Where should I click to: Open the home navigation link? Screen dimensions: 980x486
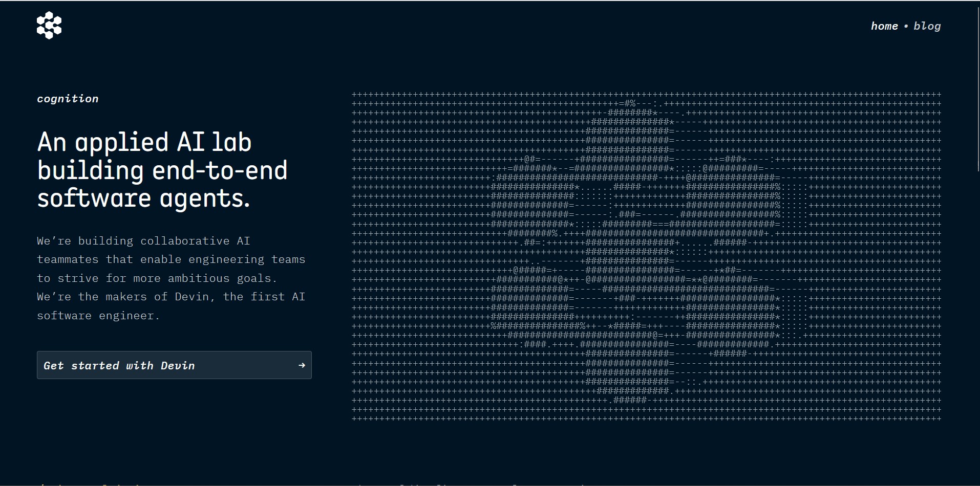[x=884, y=26]
